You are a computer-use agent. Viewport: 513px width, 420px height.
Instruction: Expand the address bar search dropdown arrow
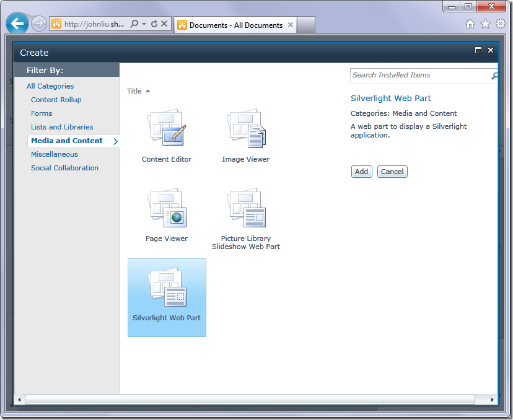pyautogui.click(x=144, y=24)
